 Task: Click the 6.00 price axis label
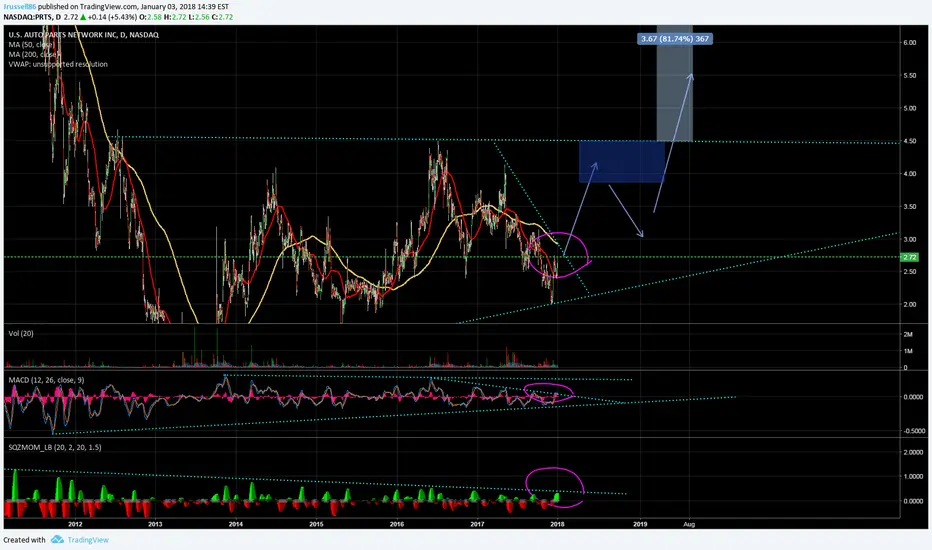(909, 43)
